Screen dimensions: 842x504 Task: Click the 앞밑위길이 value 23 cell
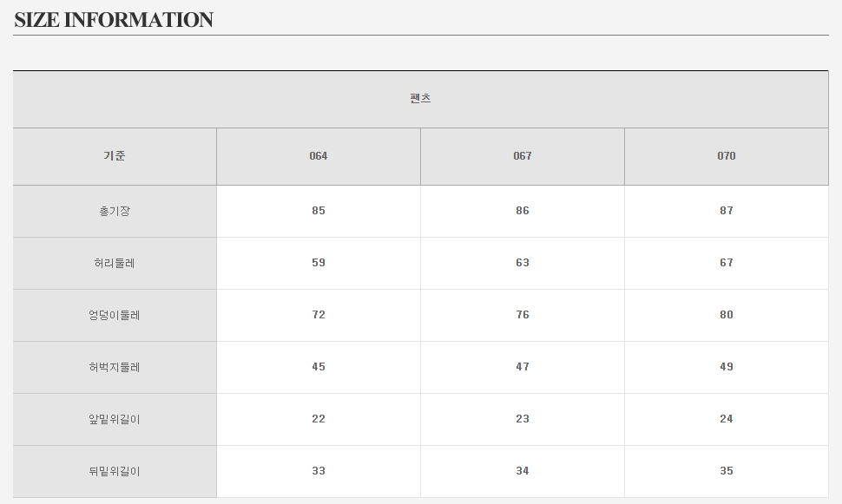click(523, 419)
